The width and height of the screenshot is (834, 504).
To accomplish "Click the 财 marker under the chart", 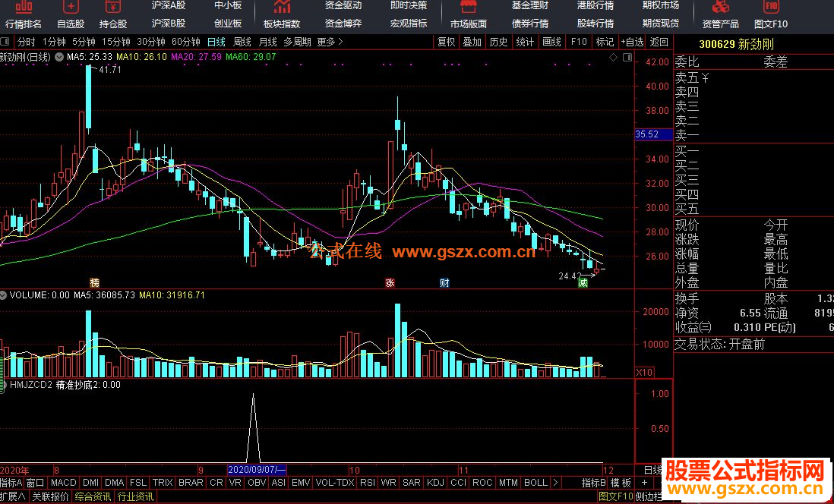I will 444,283.
